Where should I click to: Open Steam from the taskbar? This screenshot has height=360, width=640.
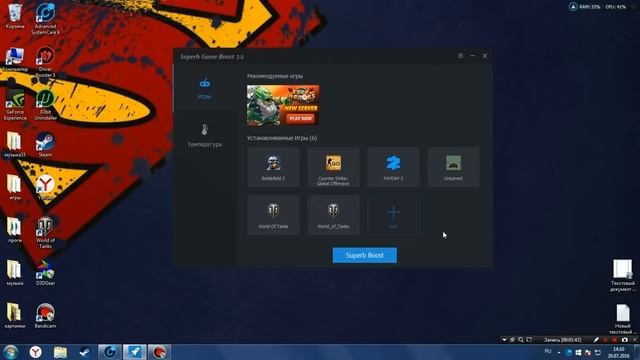click(x=84, y=352)
